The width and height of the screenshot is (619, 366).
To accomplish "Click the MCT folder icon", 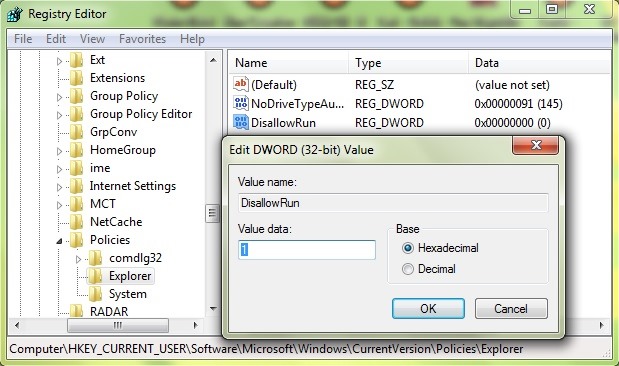I will click(x=77, y=204).
